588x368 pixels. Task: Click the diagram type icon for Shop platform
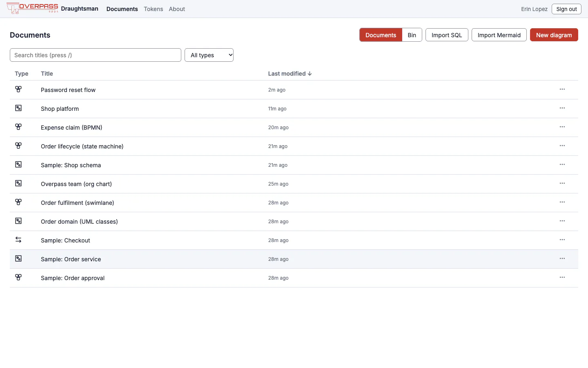[18, 108]
